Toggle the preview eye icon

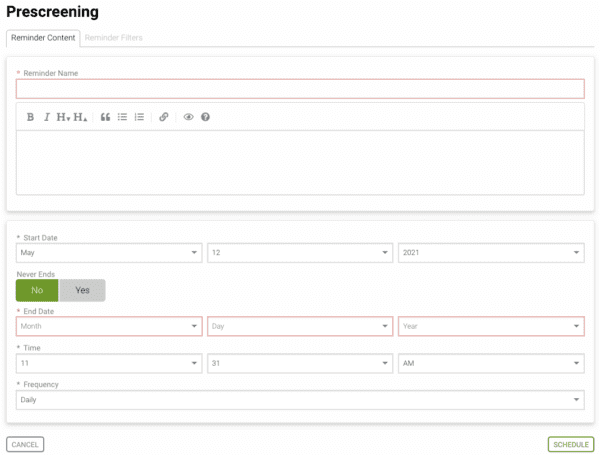pyautogui.click(x=188, y=117)
